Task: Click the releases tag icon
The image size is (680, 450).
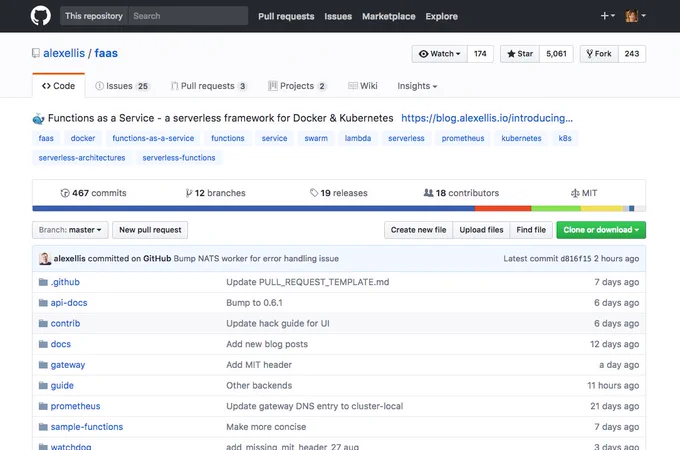Action: click(x=314, y=193)
